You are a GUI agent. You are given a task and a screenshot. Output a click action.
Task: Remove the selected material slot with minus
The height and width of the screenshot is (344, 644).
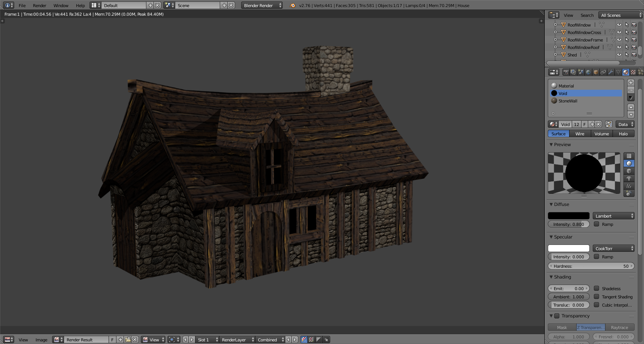[x=631, y=90]
